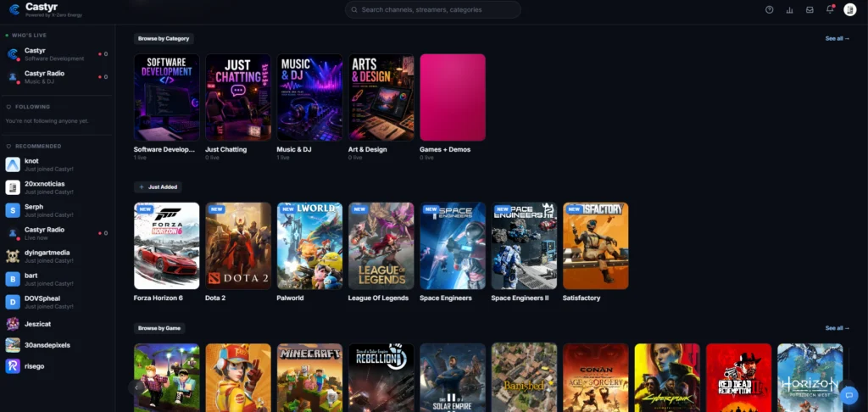Open the Minecraft game card
The image size is (868, 412).
309,378
